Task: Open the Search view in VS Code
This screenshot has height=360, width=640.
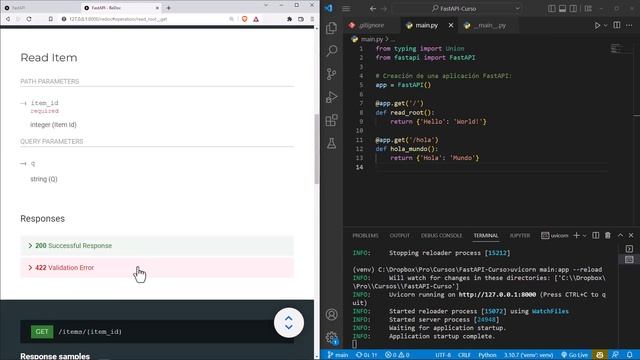Action: (331, 51)
